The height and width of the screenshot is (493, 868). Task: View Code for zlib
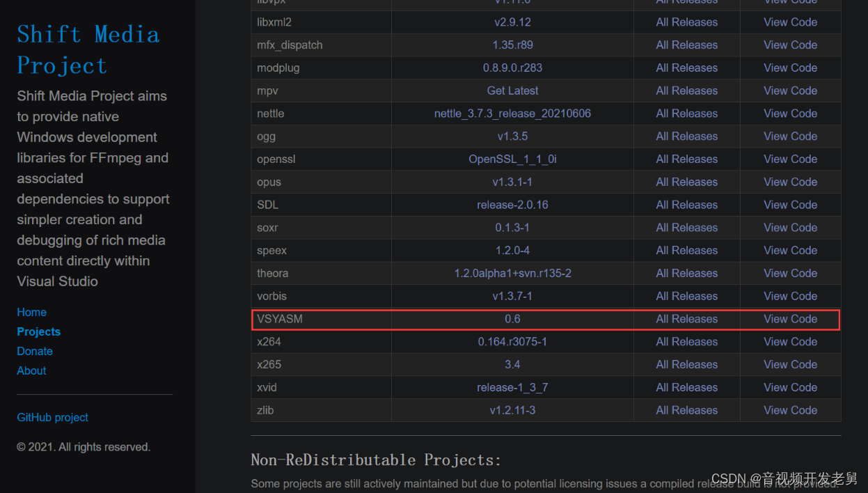[791, 411]
